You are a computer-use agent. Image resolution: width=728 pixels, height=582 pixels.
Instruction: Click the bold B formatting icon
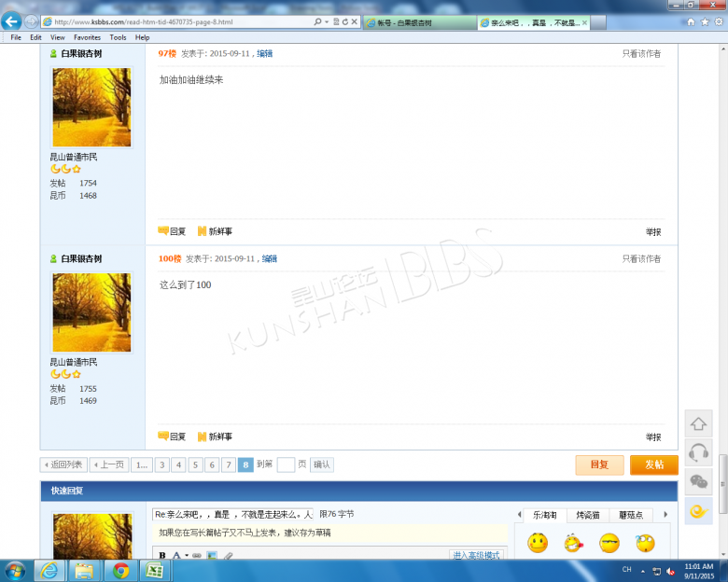click(161, 556)
